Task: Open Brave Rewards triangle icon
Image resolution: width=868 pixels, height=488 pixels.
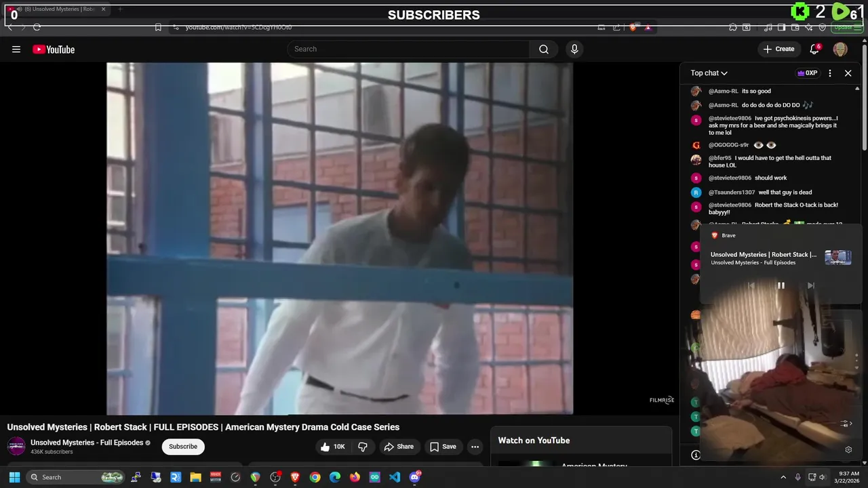Action: click(x=648, y=27)
